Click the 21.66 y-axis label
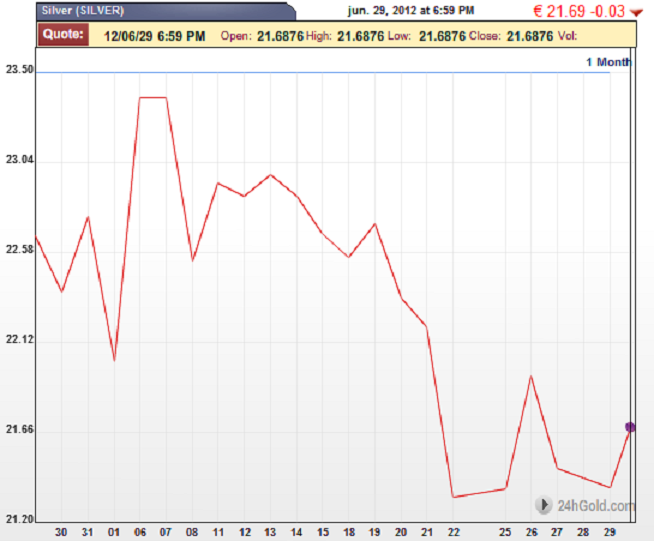The width and height of the screenshot is (654, 541). (20, 429)
